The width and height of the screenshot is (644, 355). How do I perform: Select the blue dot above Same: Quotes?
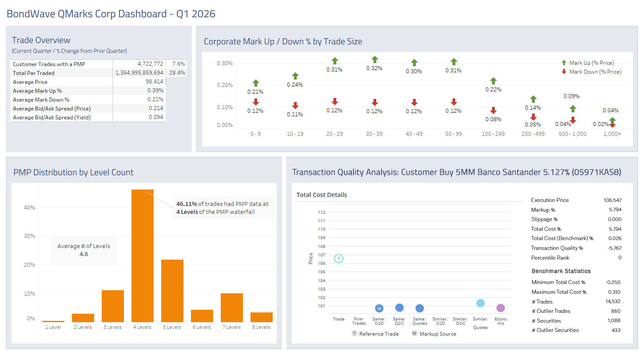(x=419, y=308)
